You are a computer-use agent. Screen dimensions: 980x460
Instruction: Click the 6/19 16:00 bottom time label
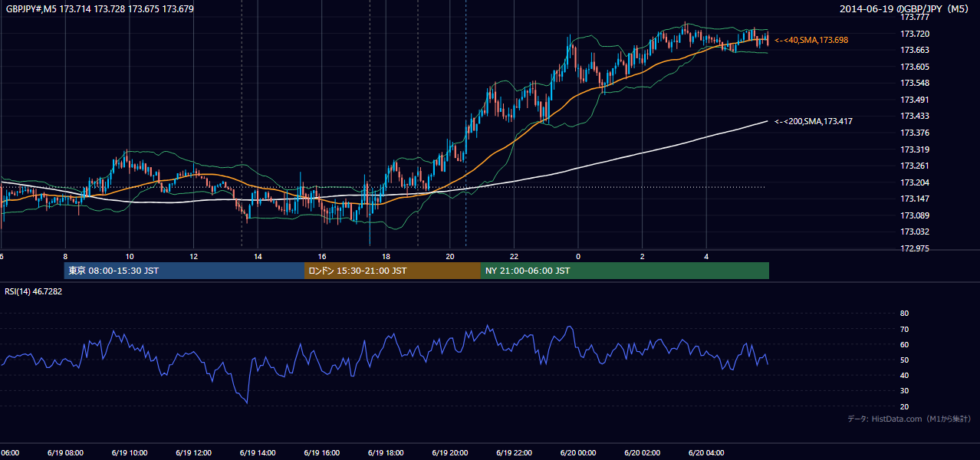point(321,453)
